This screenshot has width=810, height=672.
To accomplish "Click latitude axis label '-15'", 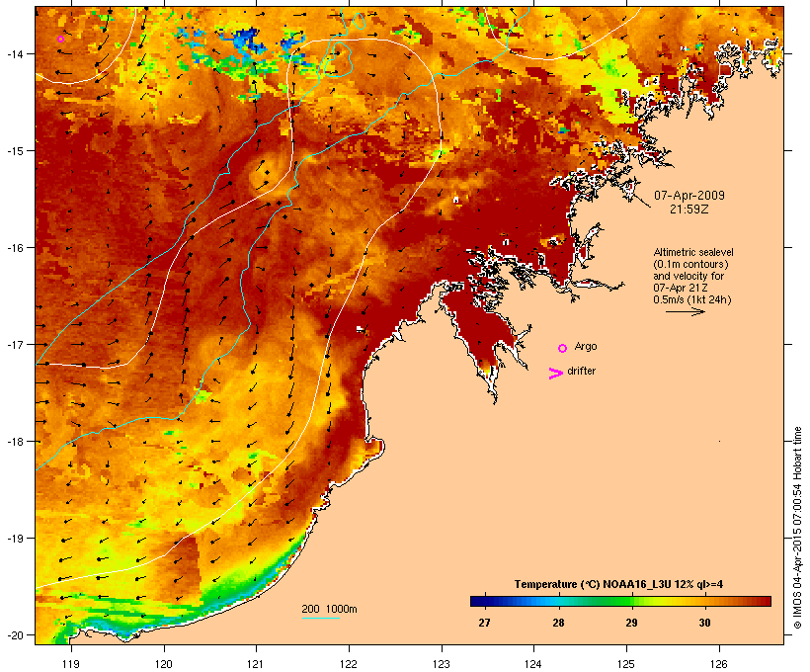I will [15, 150].
